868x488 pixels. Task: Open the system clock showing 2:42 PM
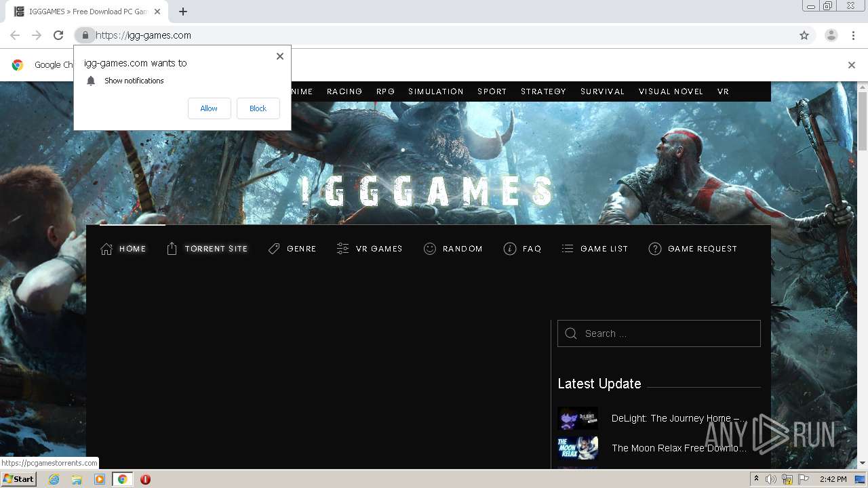point(833,479)
